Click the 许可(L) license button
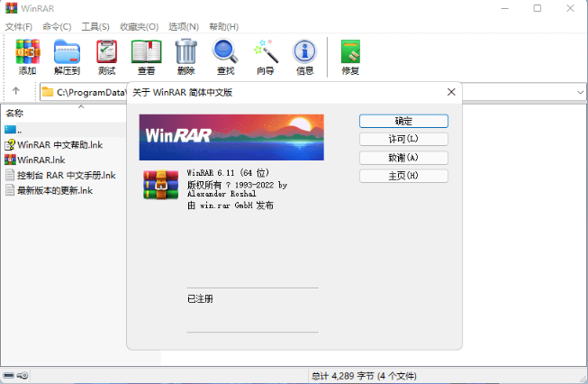The height and width of the screenshot is (384, 588). coord(403,139)
